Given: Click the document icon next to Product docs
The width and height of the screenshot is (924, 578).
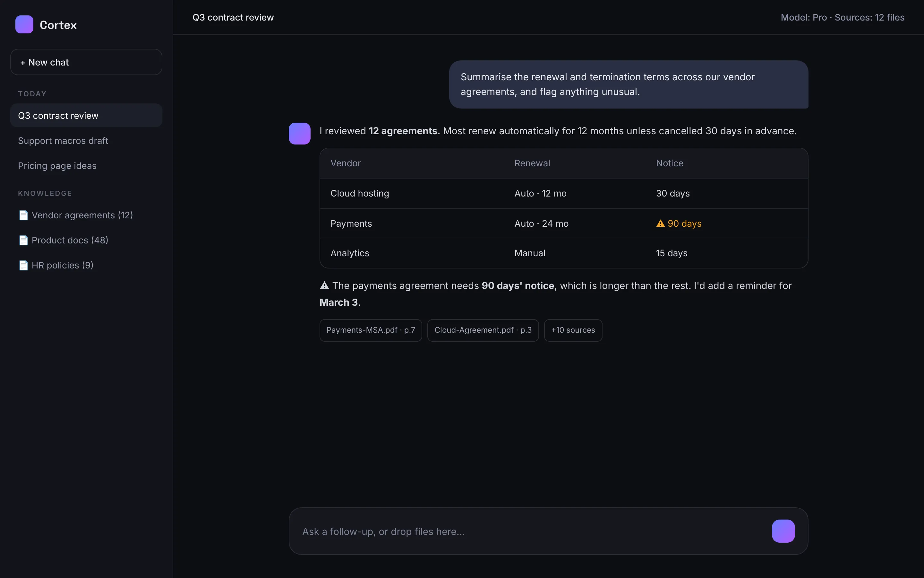Looking at the screenshot, I should 23,241.
